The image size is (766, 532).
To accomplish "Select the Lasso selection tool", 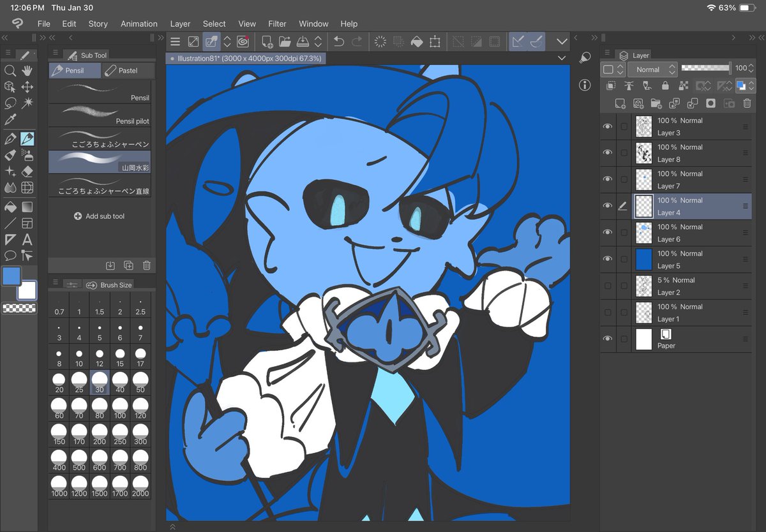I will pos(10,103).
